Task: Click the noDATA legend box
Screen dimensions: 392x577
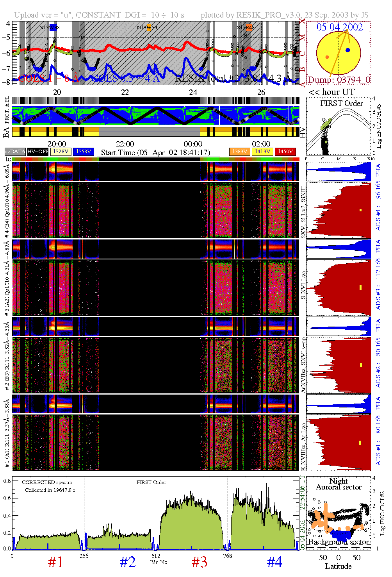Action: tap(15, 152)
